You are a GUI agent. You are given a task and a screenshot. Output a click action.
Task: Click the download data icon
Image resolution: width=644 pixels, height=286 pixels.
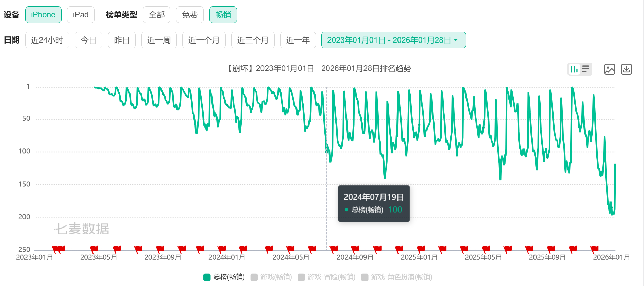click(x=626, y=69)
